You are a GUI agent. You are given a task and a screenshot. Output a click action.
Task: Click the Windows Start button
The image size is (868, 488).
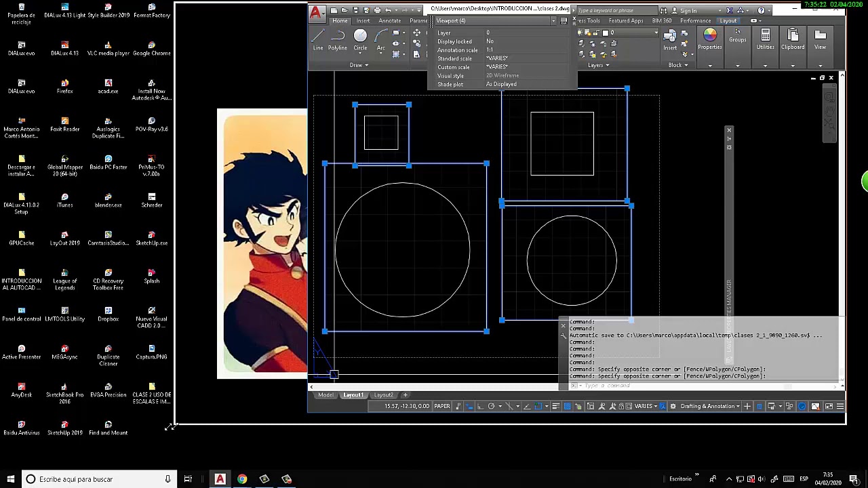coord(11,479)
